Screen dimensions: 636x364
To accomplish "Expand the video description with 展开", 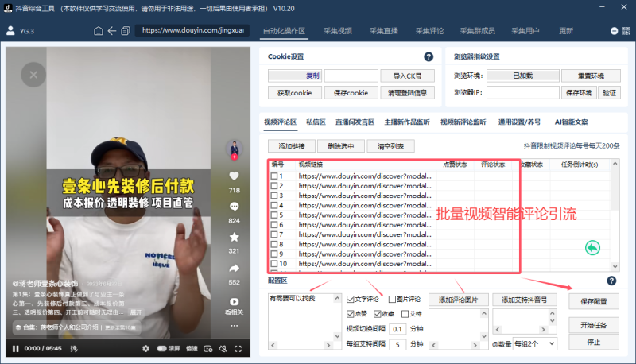I will click(136, 312).
